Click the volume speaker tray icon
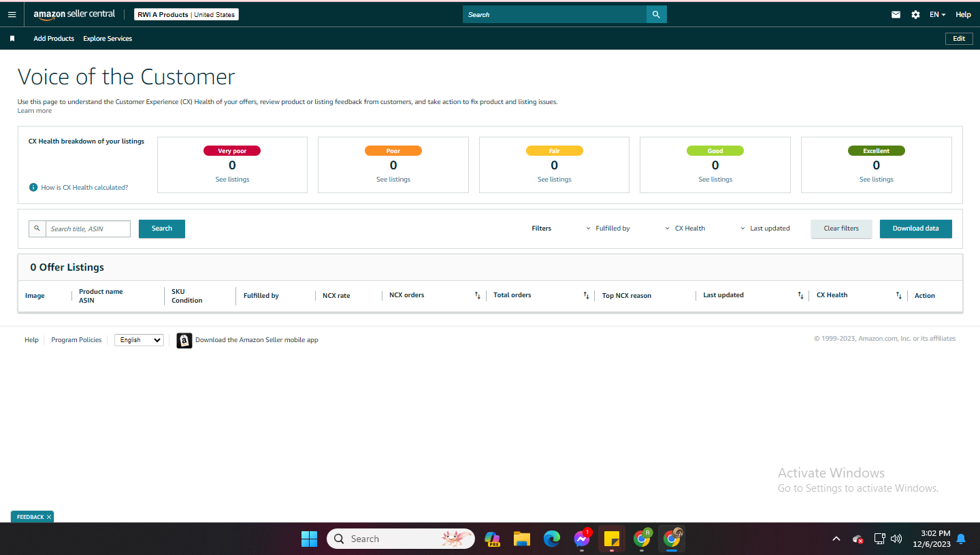This screenshot has height=555, width=980. pos(896,539)
